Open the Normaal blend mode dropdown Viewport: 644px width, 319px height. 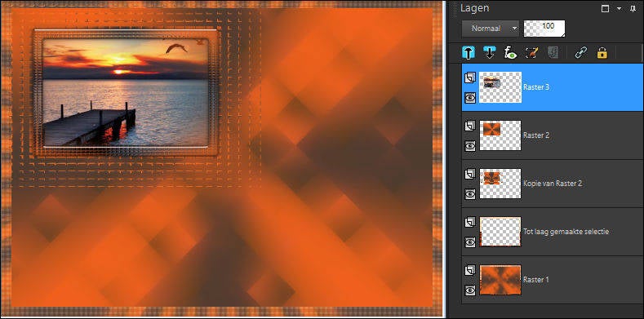(491, 29)
